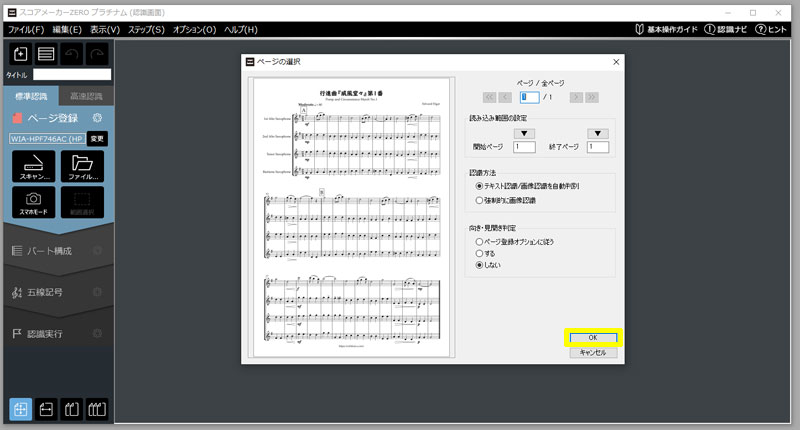Click the 終了ページ number field
The image size is (800, 430).
click(x=598, y=147)
